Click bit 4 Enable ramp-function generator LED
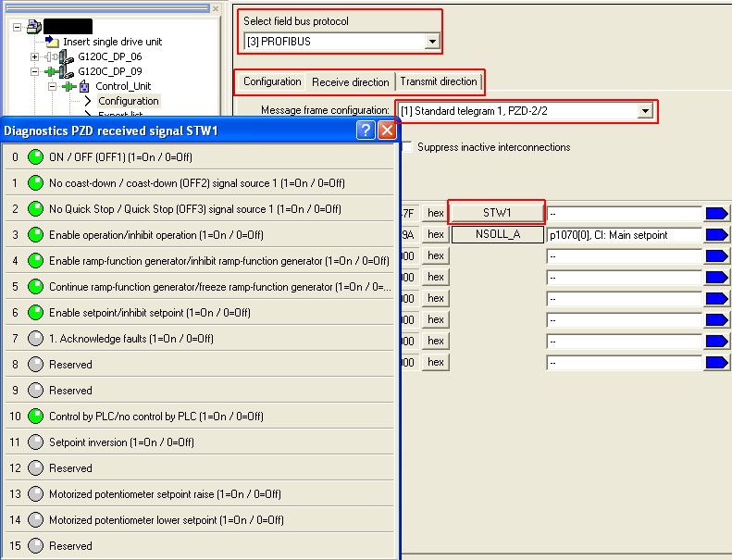Viewport: 732px width, 560px height. coord(35,261)
